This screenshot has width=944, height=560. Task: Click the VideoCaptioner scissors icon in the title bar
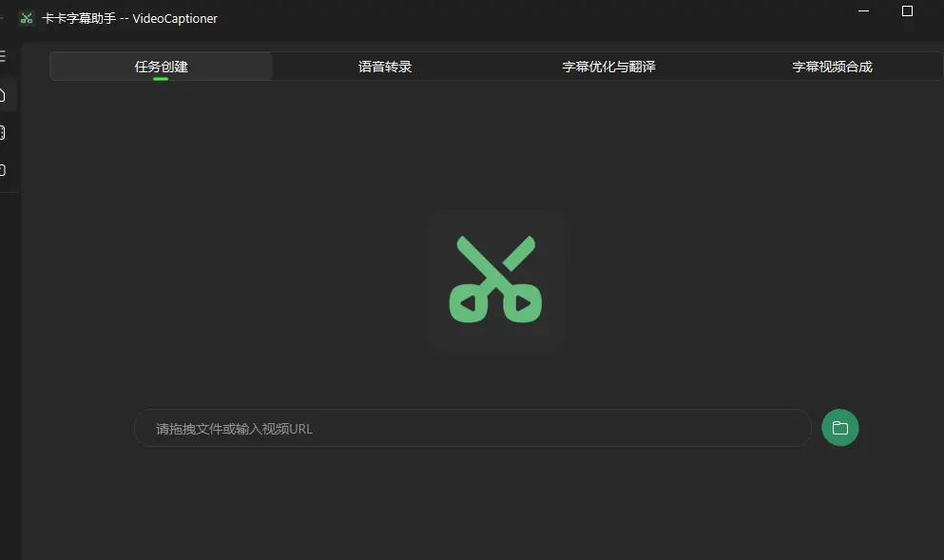pos(26,18)
